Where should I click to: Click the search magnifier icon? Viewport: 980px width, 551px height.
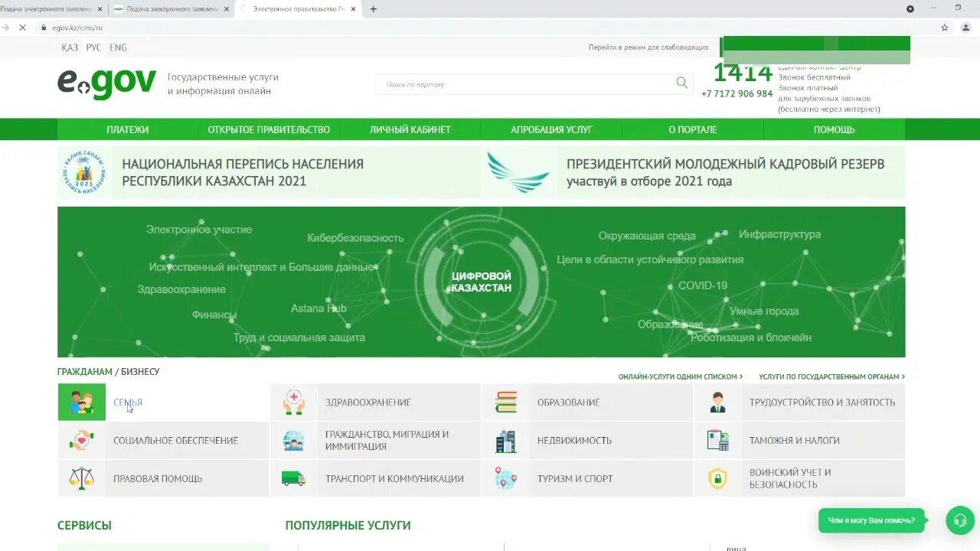[681, 83]
